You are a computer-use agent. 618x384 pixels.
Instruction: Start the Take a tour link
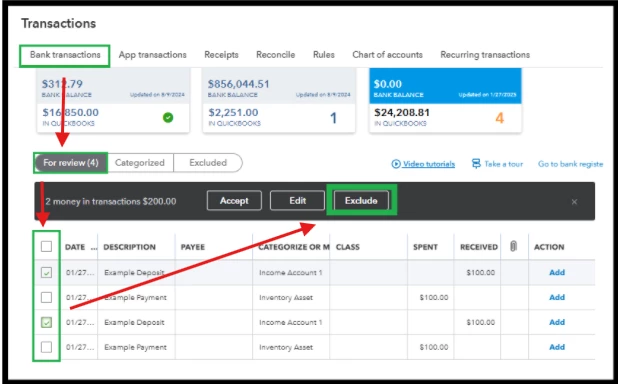click(503, 164)
